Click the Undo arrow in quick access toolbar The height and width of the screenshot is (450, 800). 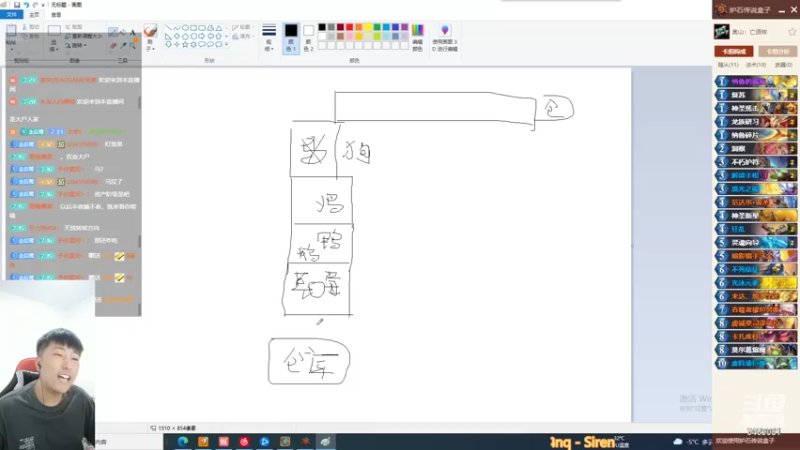[x=26, y=5]
